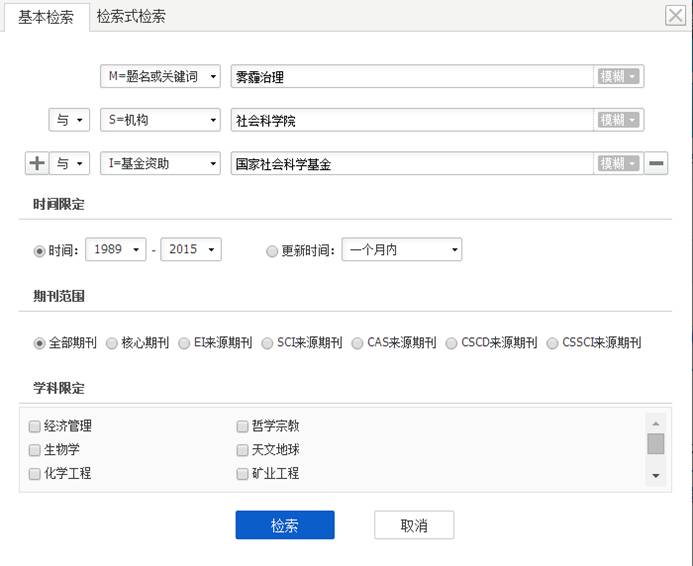Select the 核心期刊 radio button
Image resolution: width=693 pixels, height=566 pixels.
[x=112, y=343]
